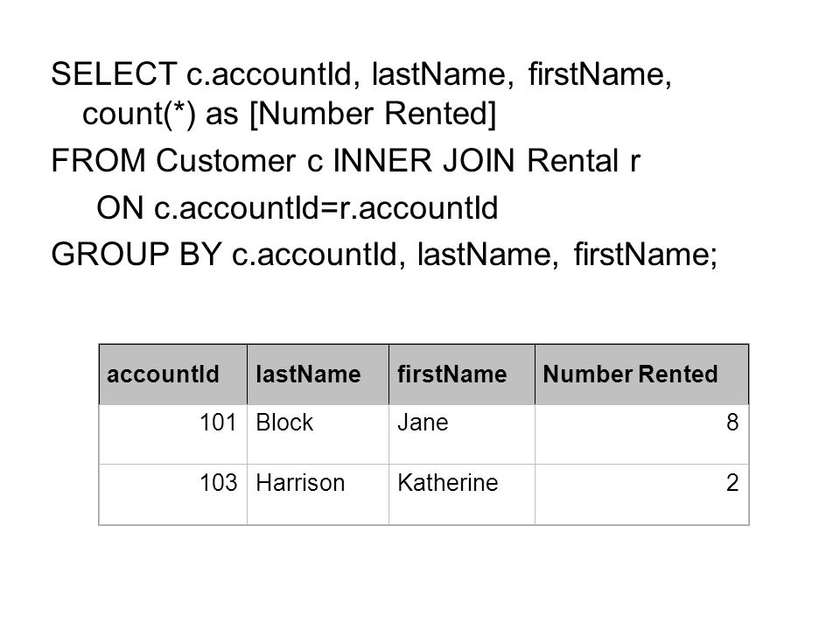
Task: Click the accountId column header
Action: pyautogui.click(x=173, y=374)
